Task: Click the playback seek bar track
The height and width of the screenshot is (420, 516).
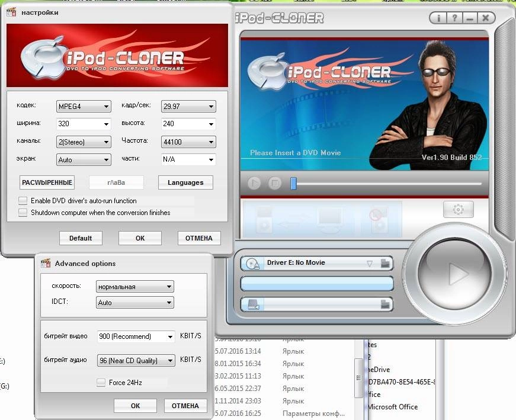Action: point(389,183)
